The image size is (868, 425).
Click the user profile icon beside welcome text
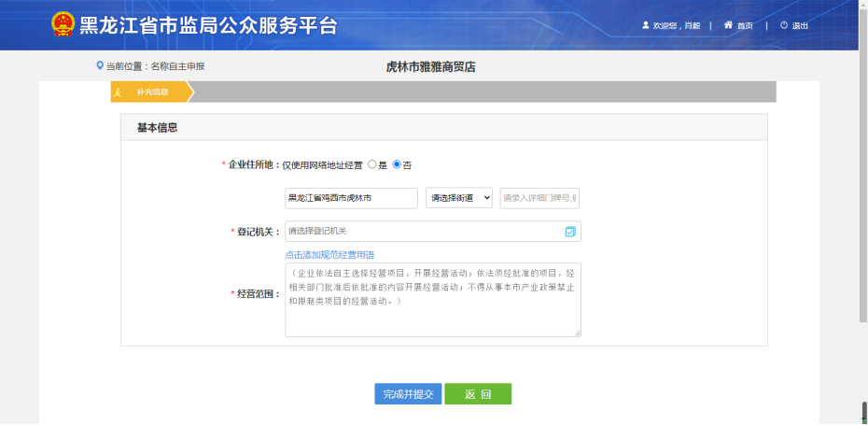point(646,25)
